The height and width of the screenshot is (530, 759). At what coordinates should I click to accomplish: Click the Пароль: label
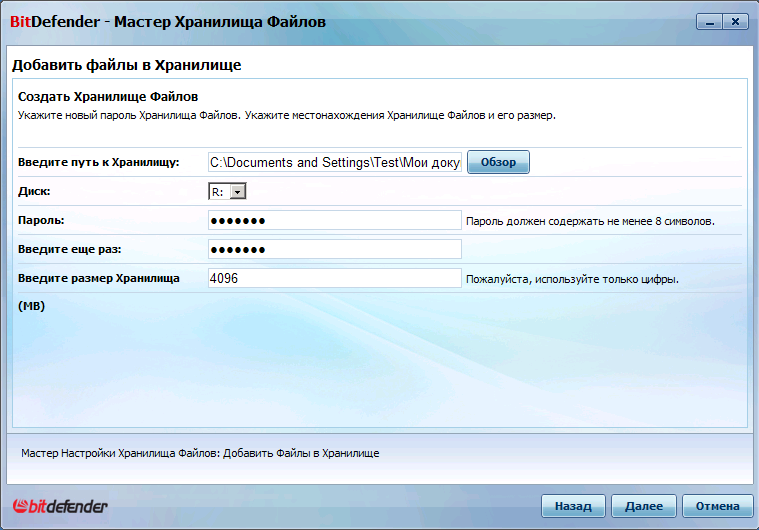(41, 220)
